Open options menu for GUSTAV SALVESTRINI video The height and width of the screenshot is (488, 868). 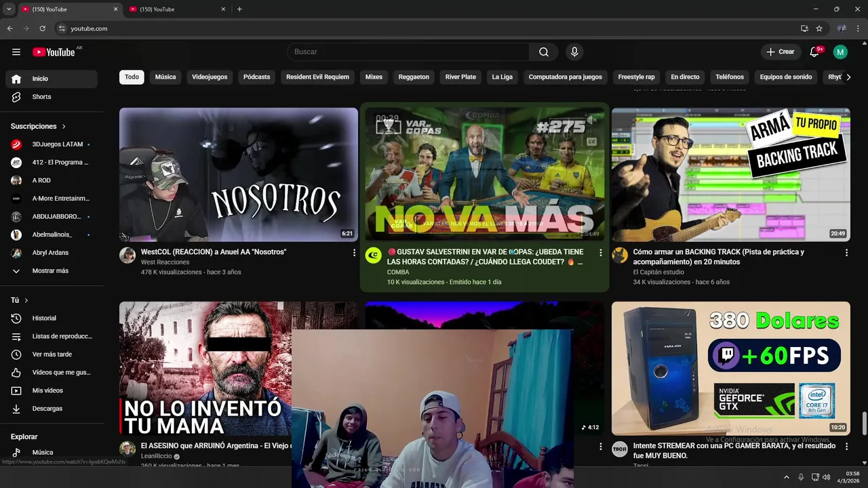pos(600,253)
